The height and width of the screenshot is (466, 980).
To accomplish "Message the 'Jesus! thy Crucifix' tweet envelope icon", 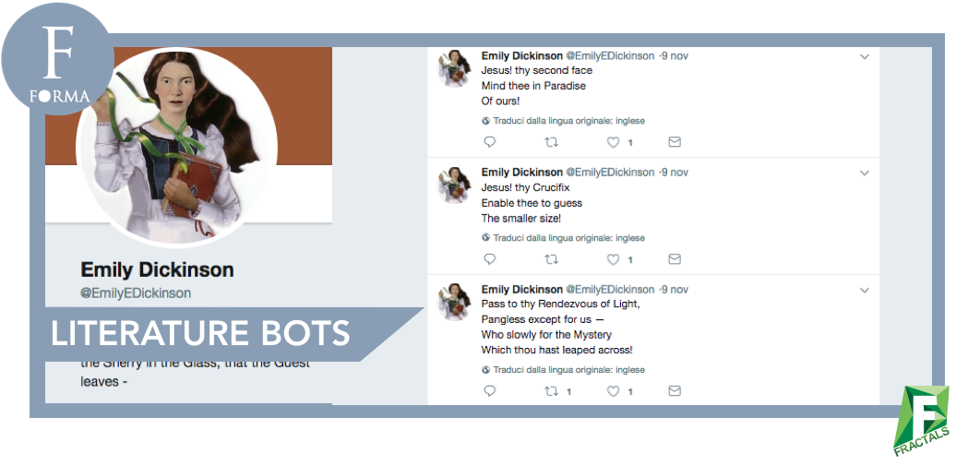I will [x=675, y=259].
